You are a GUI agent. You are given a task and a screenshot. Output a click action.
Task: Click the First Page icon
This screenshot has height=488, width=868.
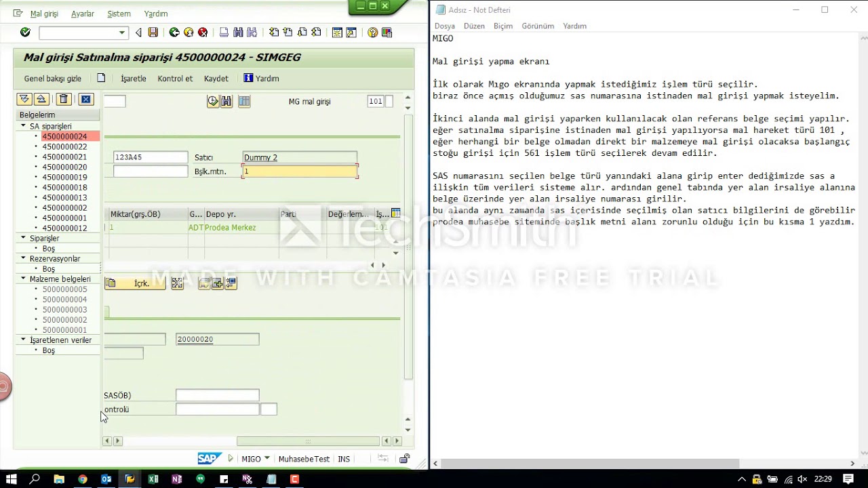[274, 33]
